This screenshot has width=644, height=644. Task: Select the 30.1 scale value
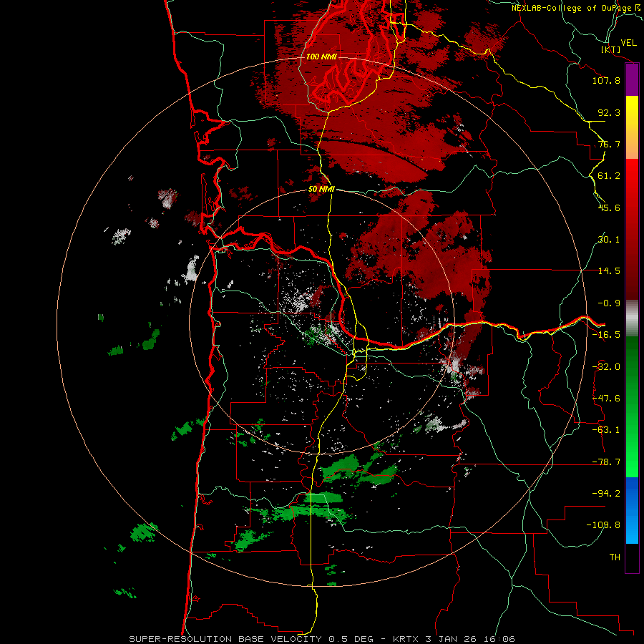pos(609,240)
